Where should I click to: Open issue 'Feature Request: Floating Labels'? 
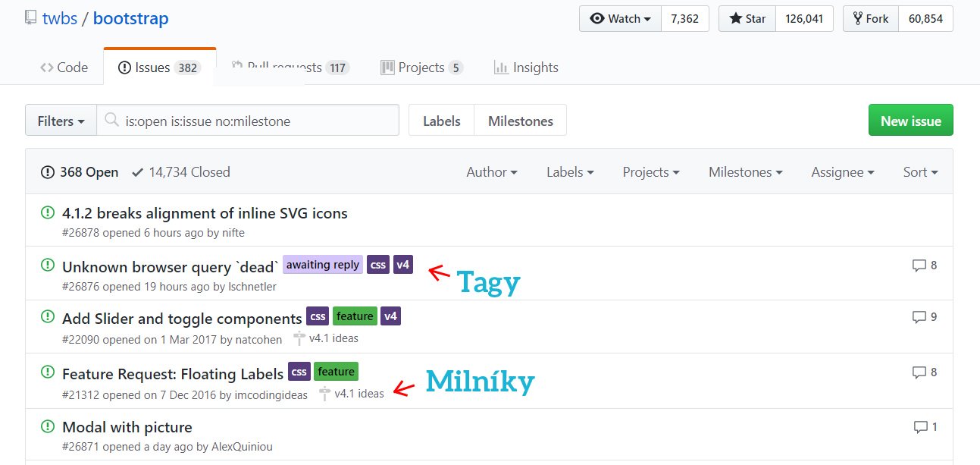[173, 373]
